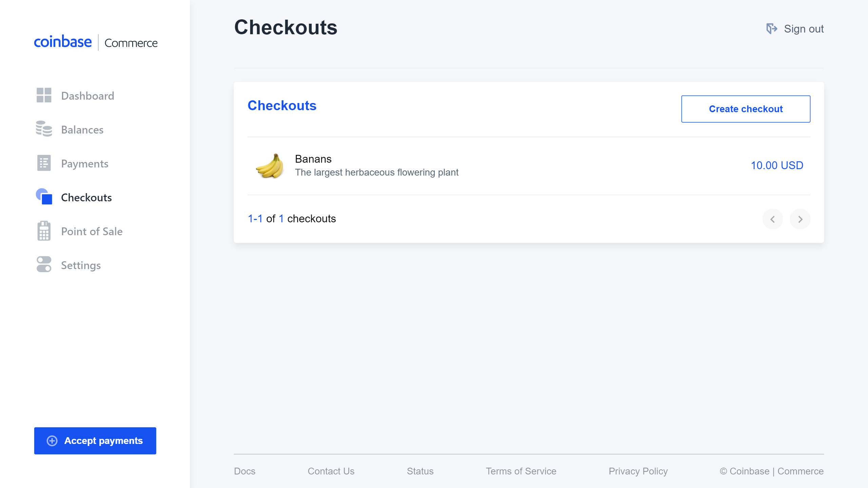This screenshot has height=488, width=868.
Task: Click the Point of Sale icon in sidebar
Action: coord(45,232)
